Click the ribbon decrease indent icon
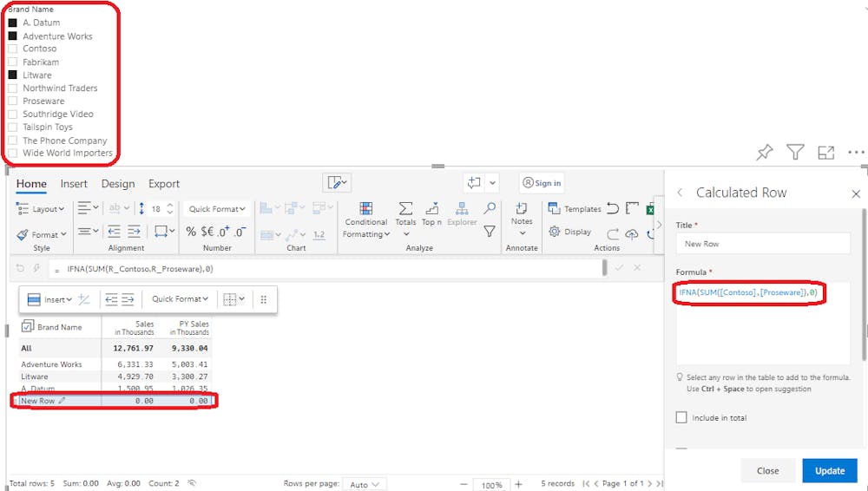Image resolution: width=868 pixels, height=491 pixels. pyautogui.click(x=114, y=231)
